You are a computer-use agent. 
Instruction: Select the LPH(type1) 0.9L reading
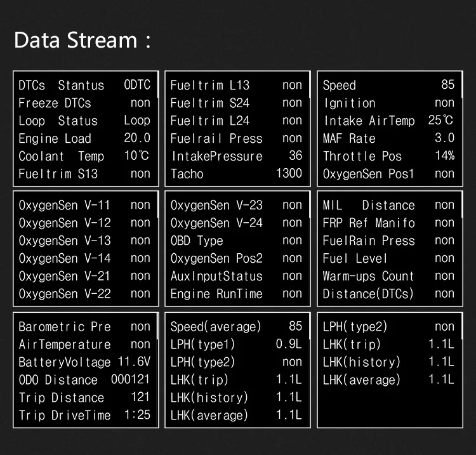[236, 344]
